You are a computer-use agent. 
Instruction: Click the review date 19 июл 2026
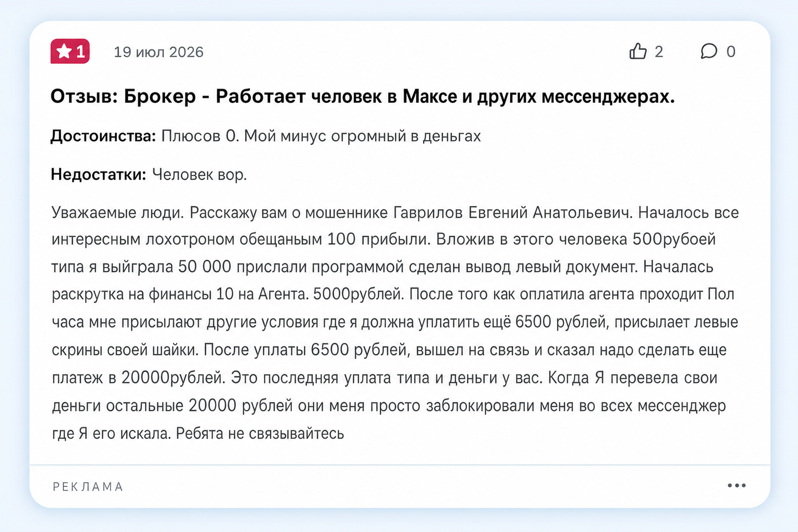[x=158, y=52]
